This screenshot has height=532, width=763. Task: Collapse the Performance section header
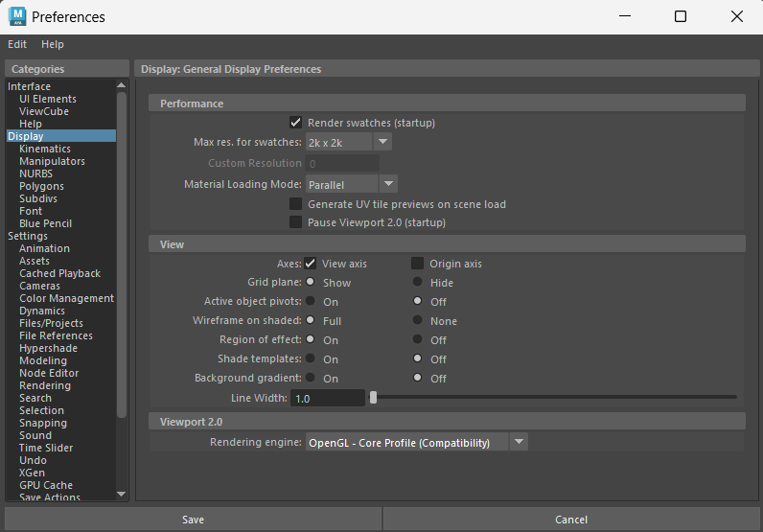pyautogui.click(x=447, y=104)
